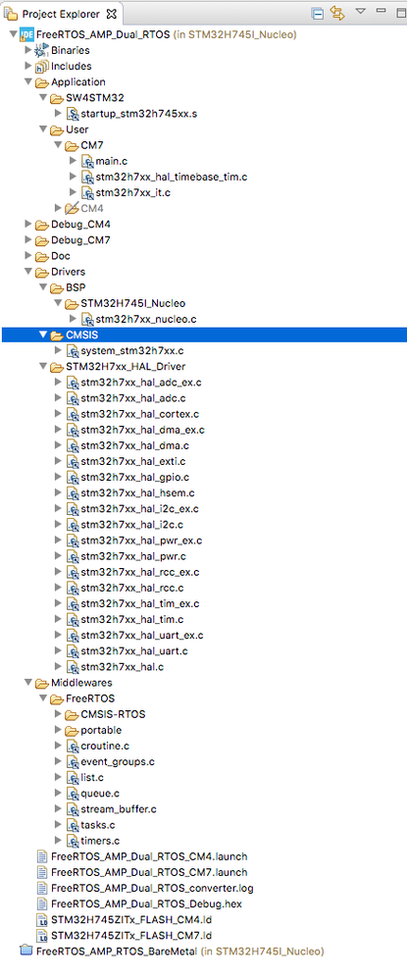Click the stm32h7xx_nucleo.c file icon
Viewport: 407px width, 980px height.
(x=87, y=320)
